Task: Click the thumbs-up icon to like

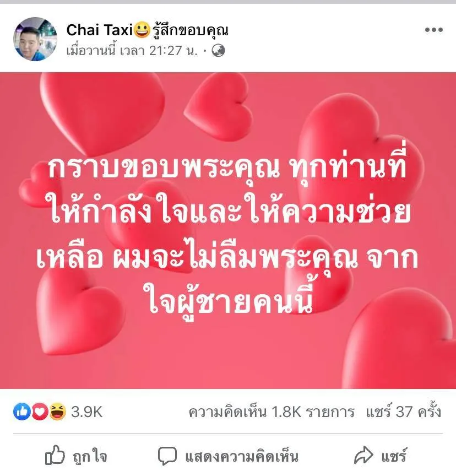Action: click(55, 455)
